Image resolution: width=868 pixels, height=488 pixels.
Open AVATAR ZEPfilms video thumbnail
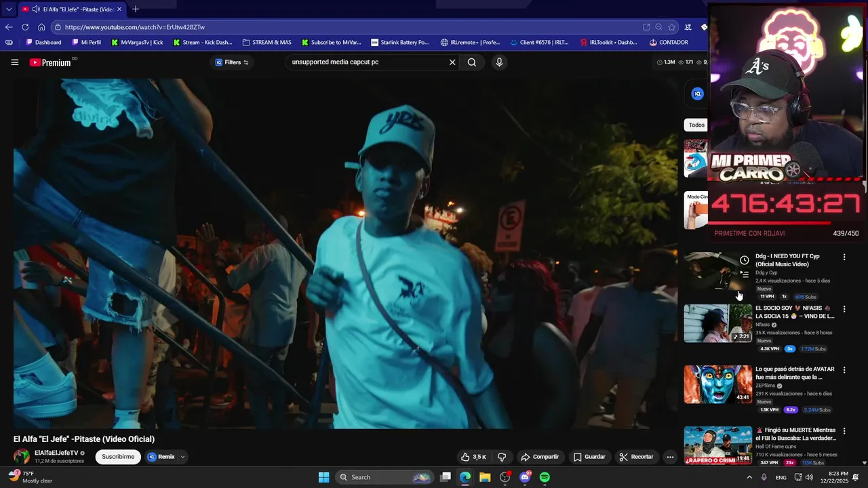click(x=717, y=384)
